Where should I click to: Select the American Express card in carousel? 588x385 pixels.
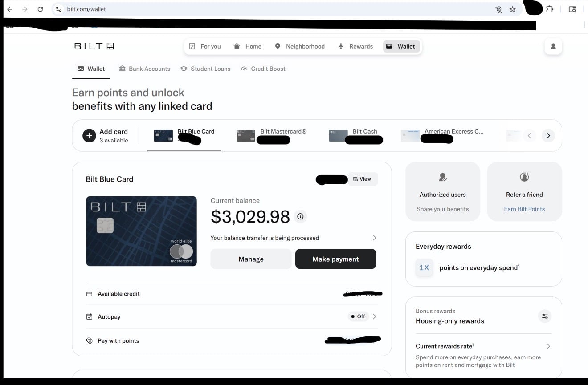click(442, 135)
